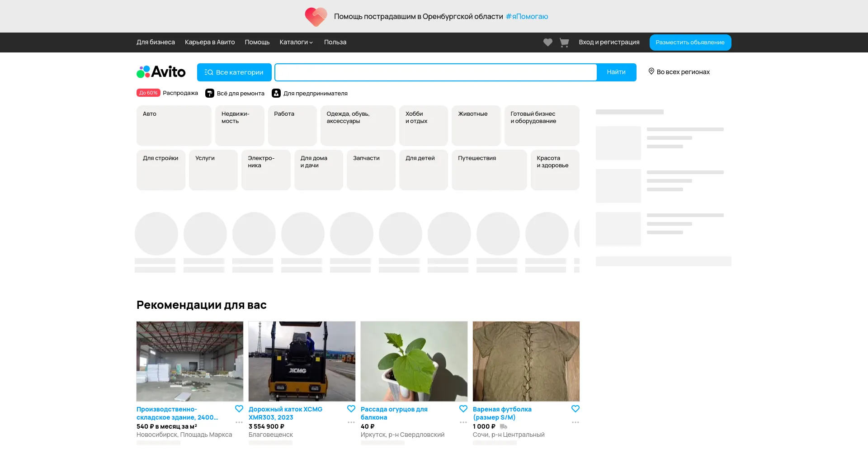
Task: Open the 'Недвижимость' category tile
Action: pyautogui.click(x=240, y=126)
